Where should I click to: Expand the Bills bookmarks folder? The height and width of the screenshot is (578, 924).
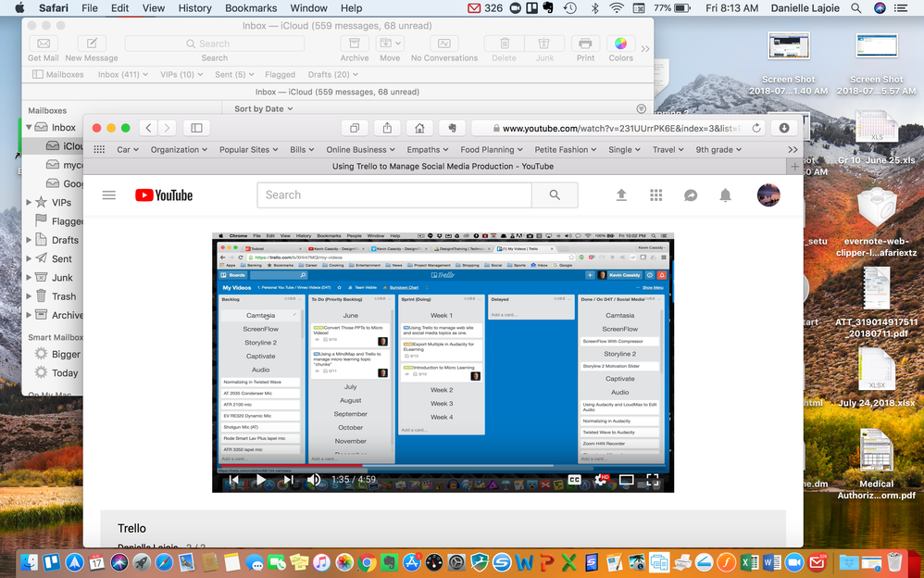coord(303,150)
